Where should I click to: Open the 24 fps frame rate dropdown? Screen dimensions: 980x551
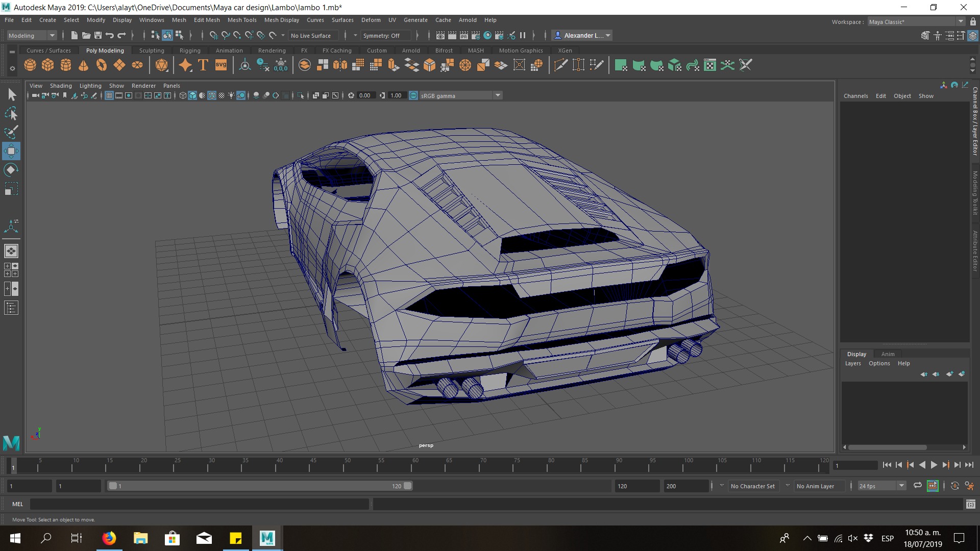click(901, 486)
